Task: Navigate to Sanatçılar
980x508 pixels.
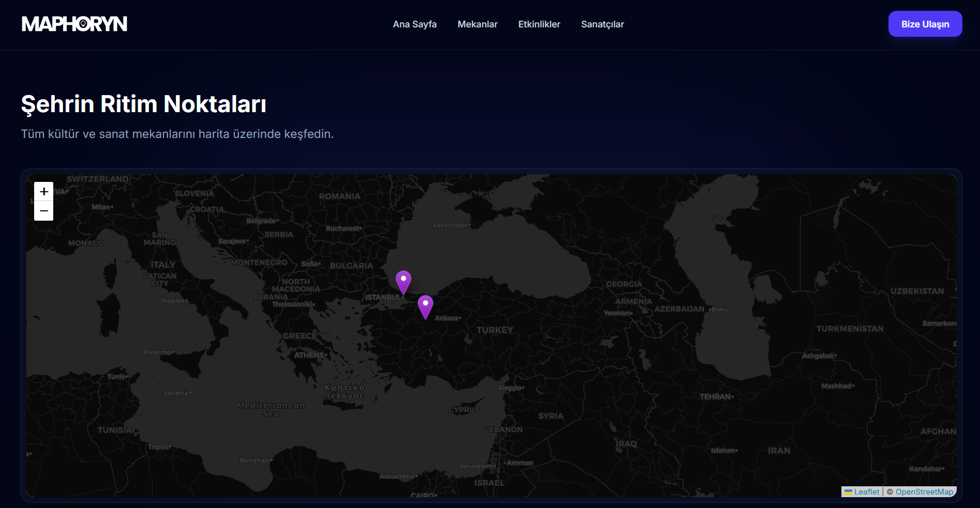Action: click(x=602, y=24)
